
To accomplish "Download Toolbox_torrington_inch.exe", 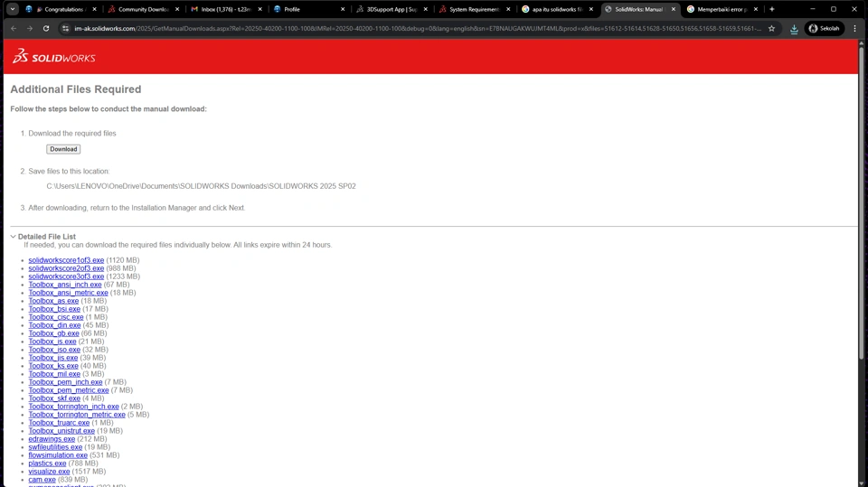I will pos(73,407).
